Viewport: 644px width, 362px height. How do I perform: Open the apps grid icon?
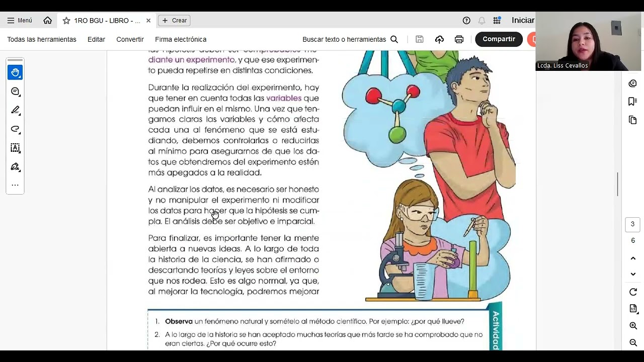click(497, 21)
